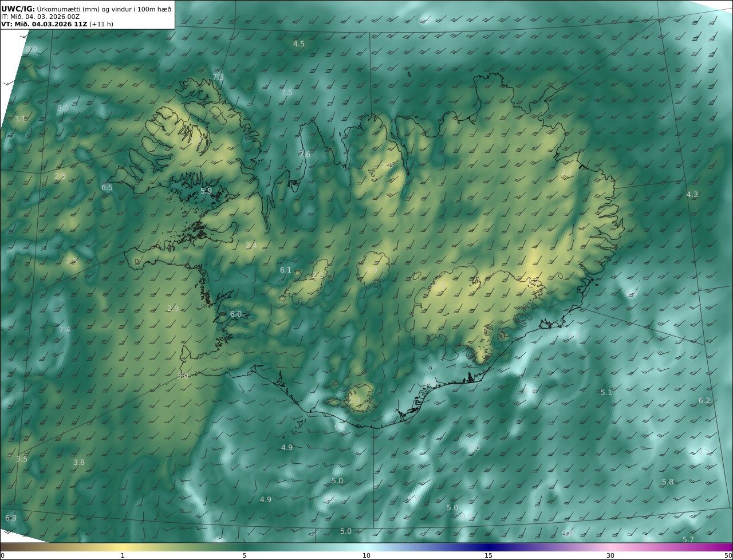
Task: Click the 'IT: Mið. 04. 03. 2026 00Z' line
Action: 40,17
